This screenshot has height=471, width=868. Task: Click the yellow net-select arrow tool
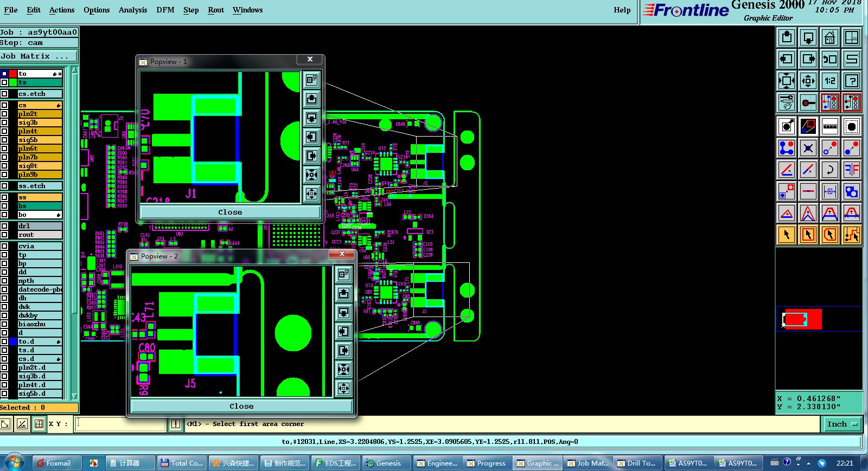(852, 235)
